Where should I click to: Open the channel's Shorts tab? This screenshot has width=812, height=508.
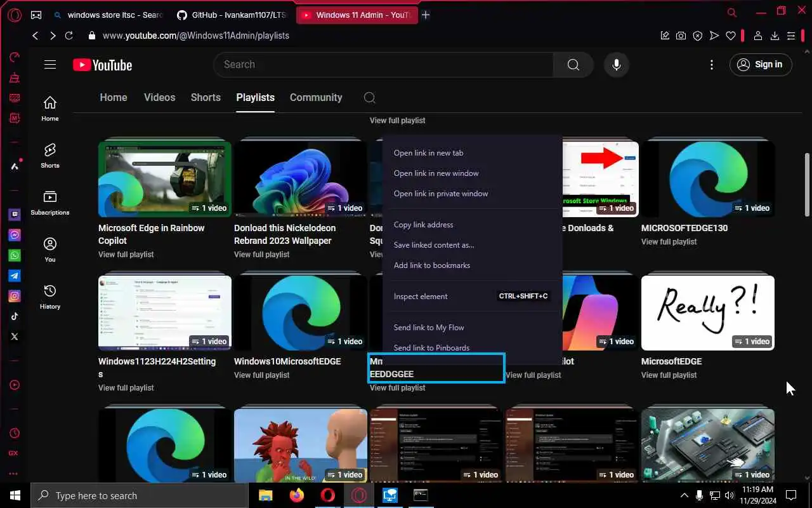206,97
